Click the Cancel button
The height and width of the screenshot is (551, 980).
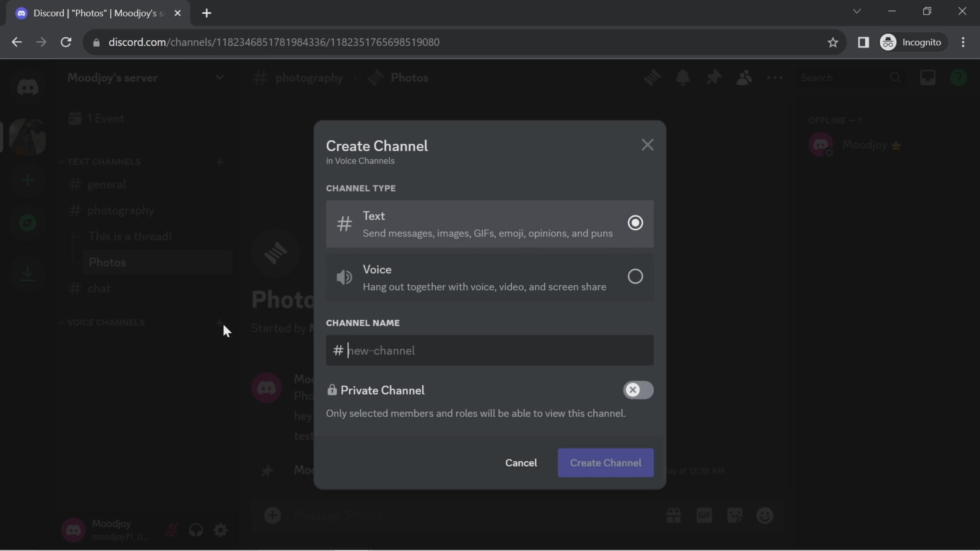tap(522, 462)
